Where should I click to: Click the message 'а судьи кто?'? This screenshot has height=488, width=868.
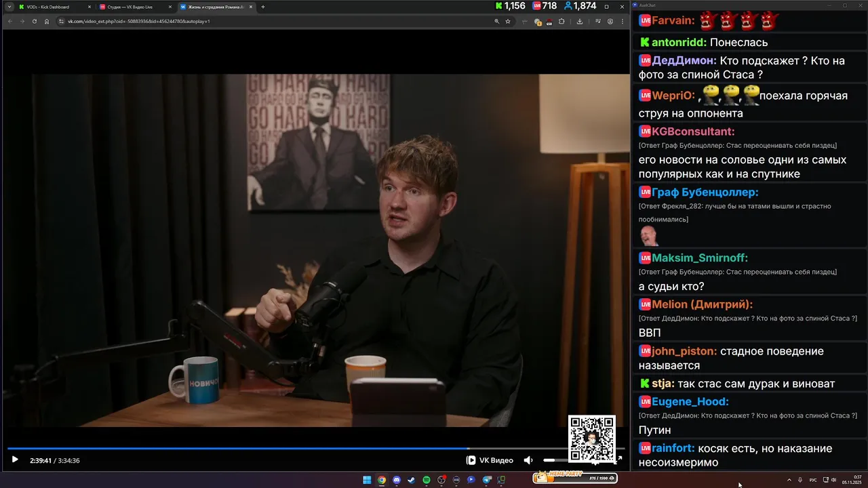671,286
